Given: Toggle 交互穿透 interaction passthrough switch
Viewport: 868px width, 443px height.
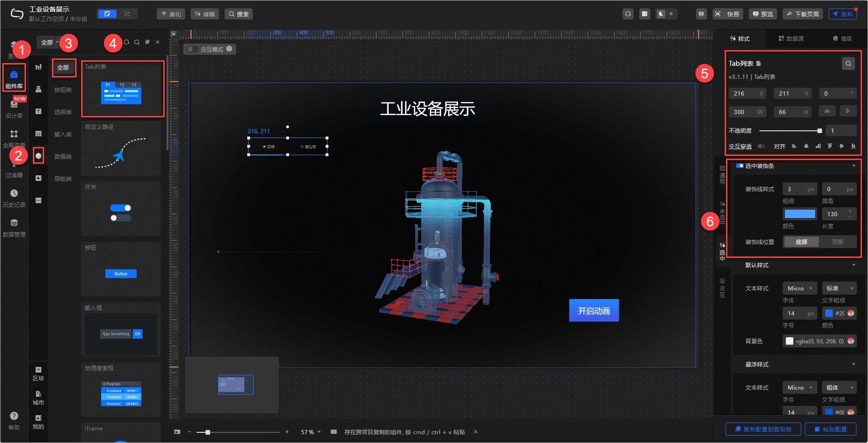Looking at the screenshot, I should coord(761,146).
